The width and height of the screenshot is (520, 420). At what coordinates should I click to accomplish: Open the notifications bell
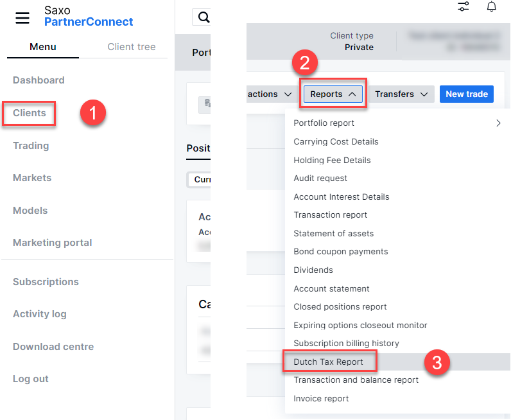pyautogui.click(x=491, y=6)
